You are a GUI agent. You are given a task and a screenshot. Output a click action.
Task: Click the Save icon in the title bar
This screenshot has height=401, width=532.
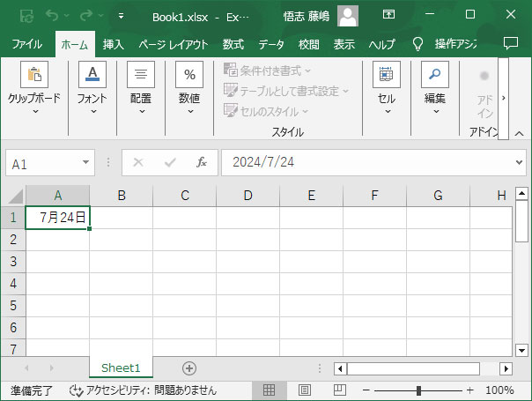tap(26, 16)
